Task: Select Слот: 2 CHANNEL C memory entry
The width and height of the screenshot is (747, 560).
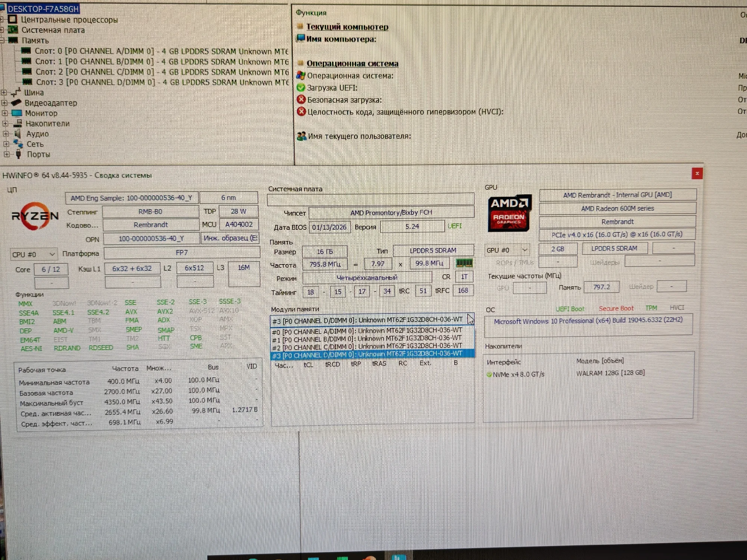Action: tap(155, 72)
